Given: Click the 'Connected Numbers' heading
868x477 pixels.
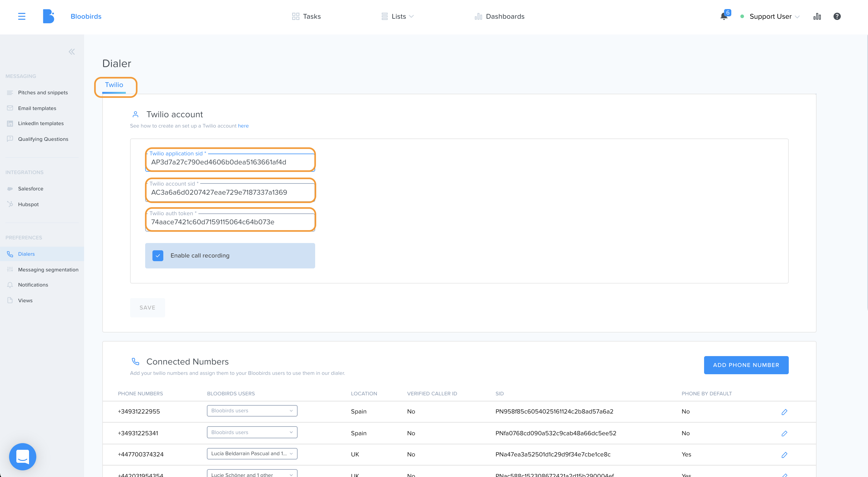Looking at the screenshot, I should pos(187,362).
